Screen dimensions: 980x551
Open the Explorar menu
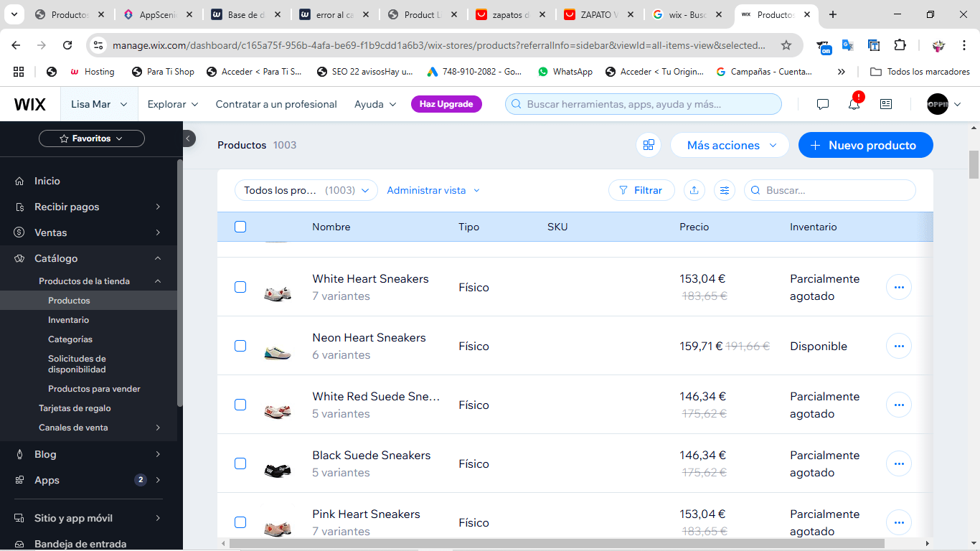point(173,104)
